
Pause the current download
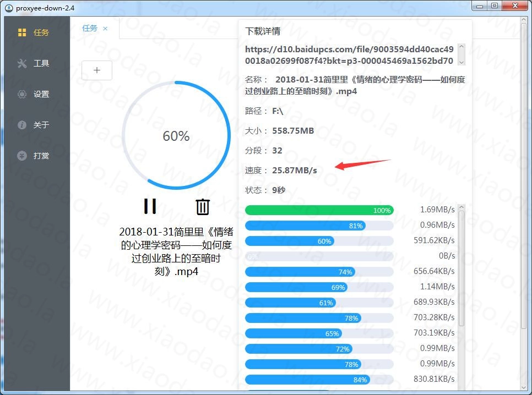coord(149,206)
